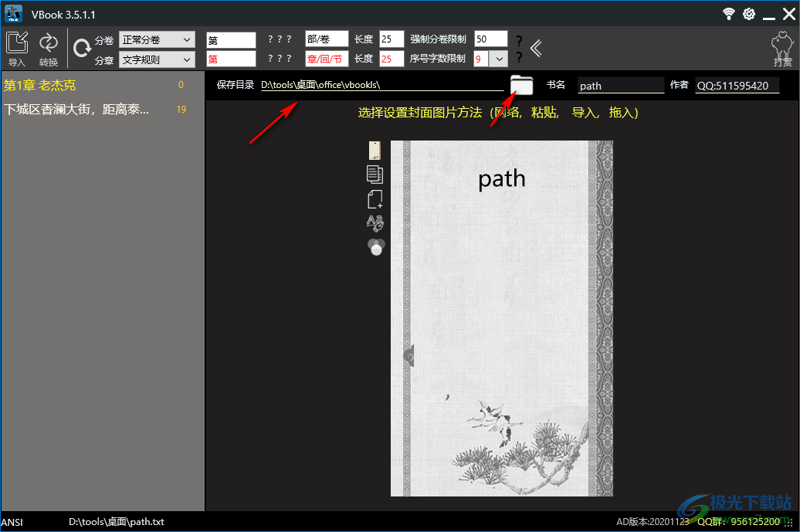
Task: Open the 序号字数限制 number dropdown
Action: pos(498,59)
